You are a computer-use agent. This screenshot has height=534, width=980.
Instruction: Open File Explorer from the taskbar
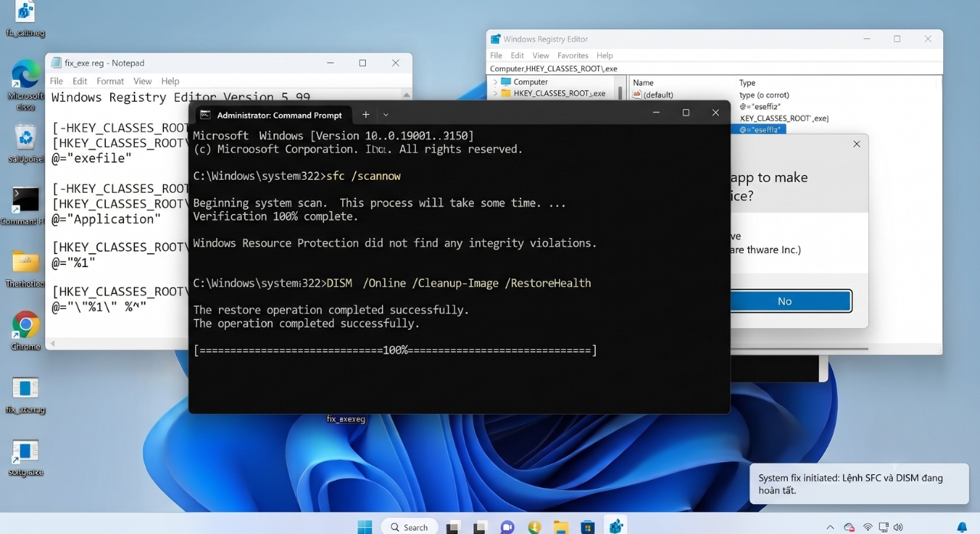[561, 526]
